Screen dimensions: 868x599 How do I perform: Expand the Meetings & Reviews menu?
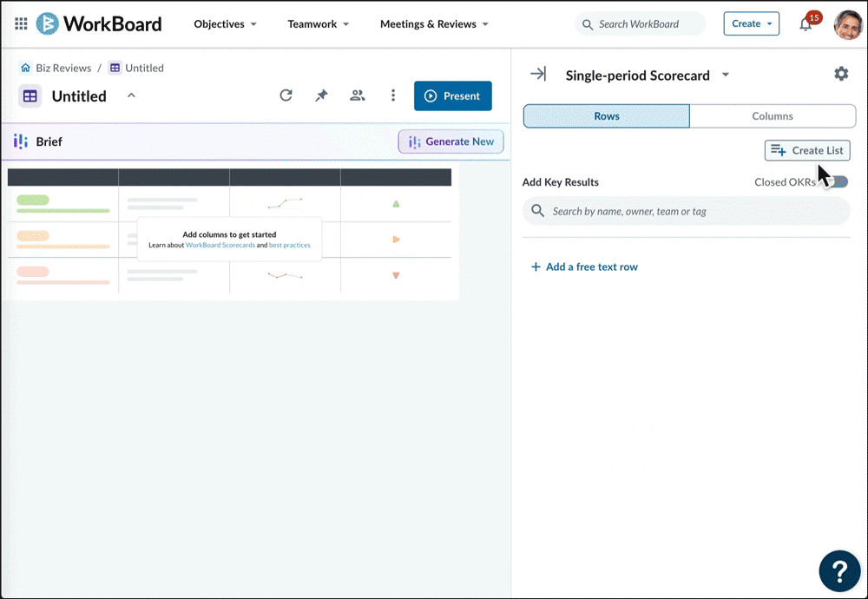pyautogui.click(x=435, y=23)
